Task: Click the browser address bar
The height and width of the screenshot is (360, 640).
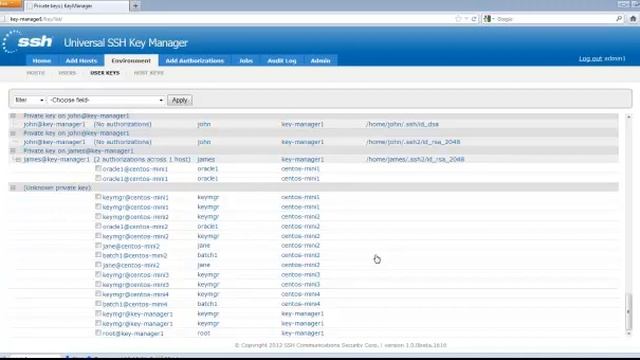Action: (x=229, y=19)
